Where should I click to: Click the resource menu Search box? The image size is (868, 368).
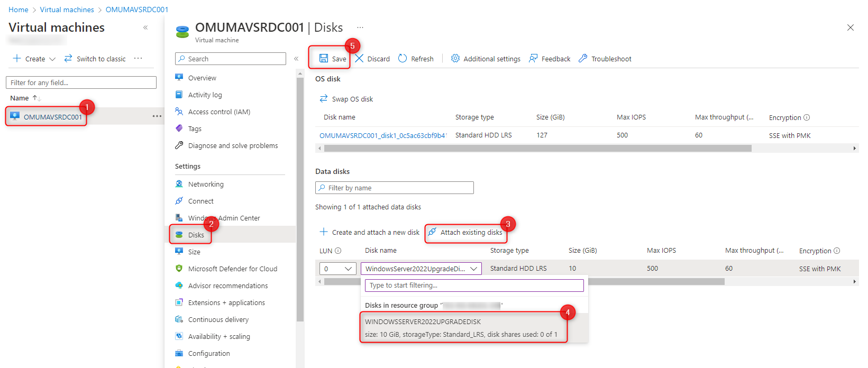[x=231, y=59]
